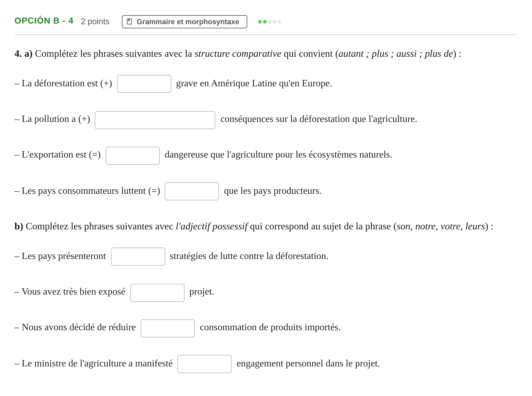Click blank after 'Les pays présenteront'
The image size is (532, 396).
coord(138,257)
